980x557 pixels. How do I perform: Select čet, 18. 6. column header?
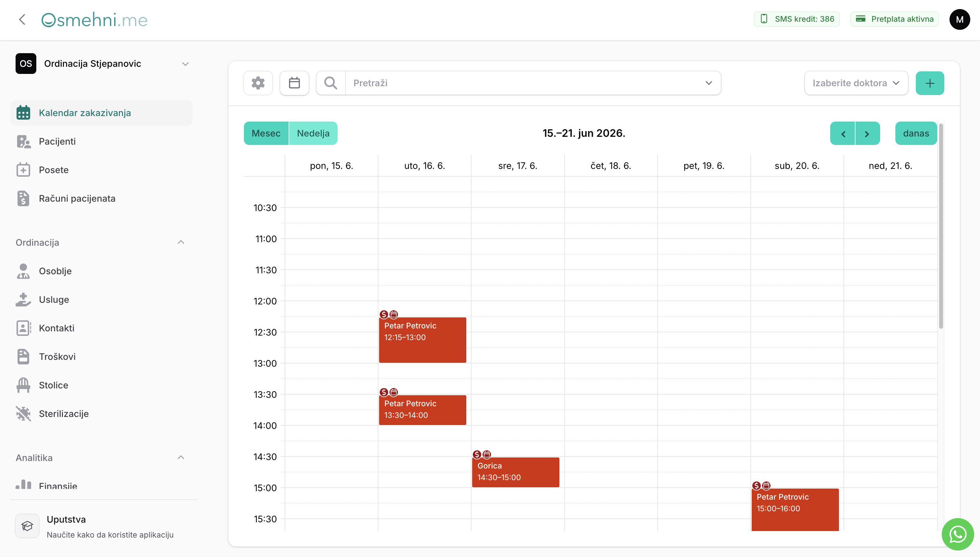[611, 166]
